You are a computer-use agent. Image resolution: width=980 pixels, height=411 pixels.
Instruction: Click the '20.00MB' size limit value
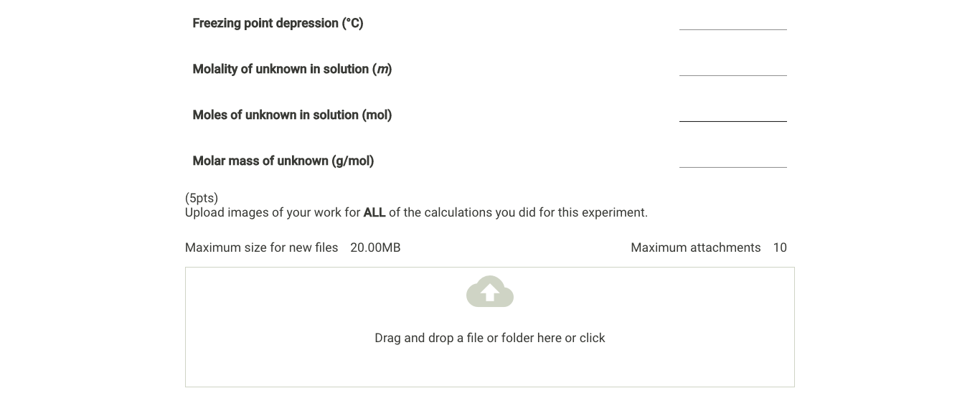click(x=375, y=248)
